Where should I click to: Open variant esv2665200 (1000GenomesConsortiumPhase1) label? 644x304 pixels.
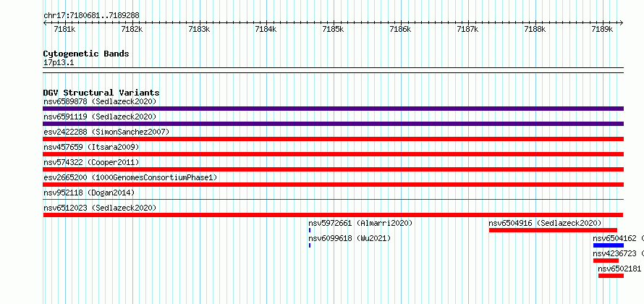130,177
